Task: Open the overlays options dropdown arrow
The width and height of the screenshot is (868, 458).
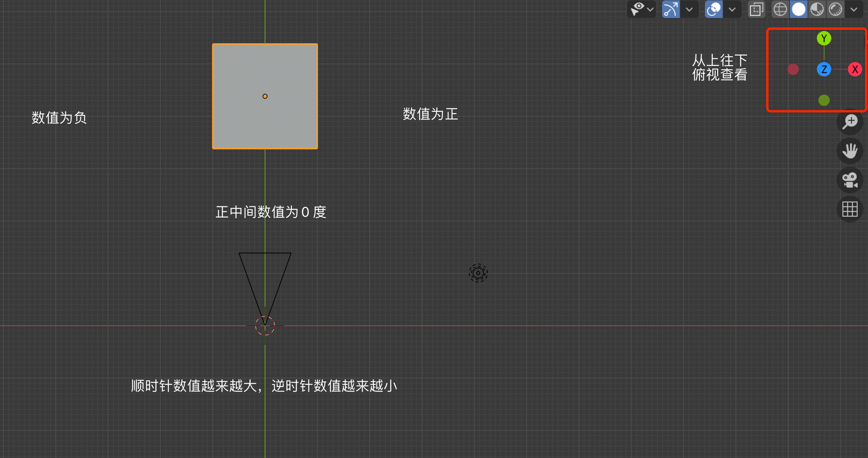Action: pos(732,9)
